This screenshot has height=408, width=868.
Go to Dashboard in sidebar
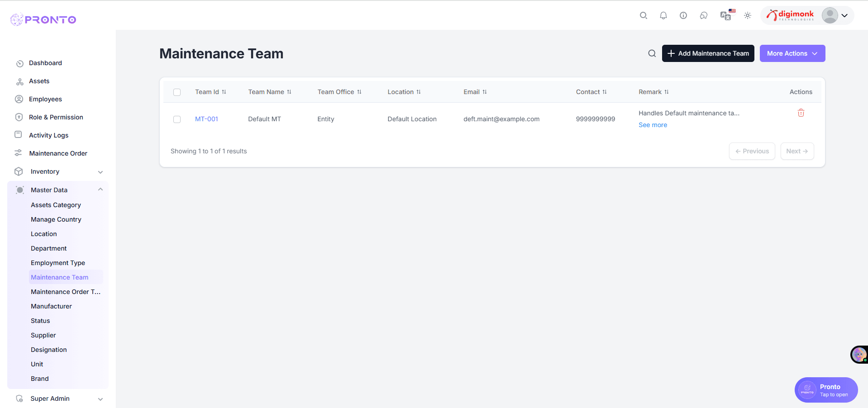[x=45, y=63]
